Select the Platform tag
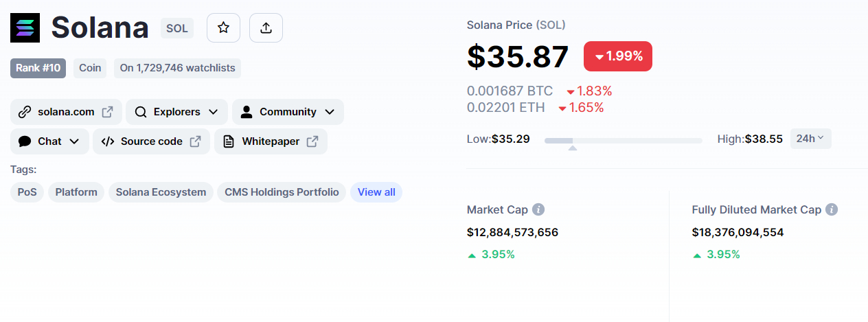868x322 pixels. tap(76, 192)
